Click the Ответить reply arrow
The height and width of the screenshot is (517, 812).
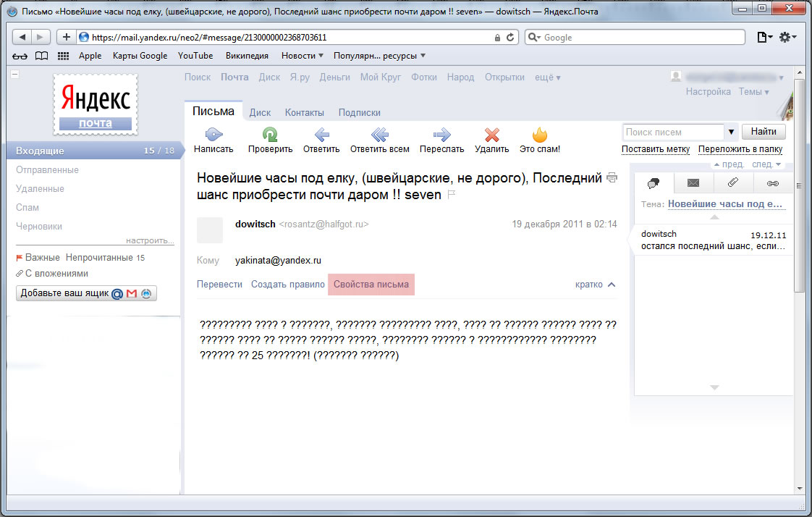tap(321, 135)
